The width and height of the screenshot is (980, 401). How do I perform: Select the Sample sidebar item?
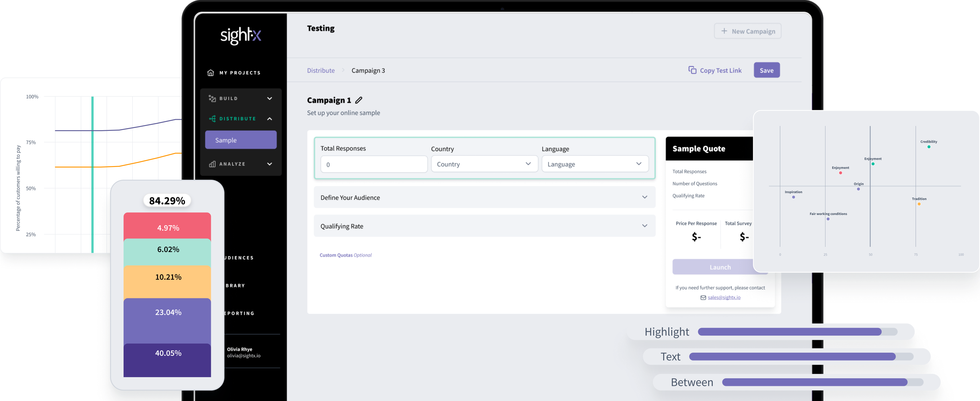pyautogui.click(x=241, y=140)
